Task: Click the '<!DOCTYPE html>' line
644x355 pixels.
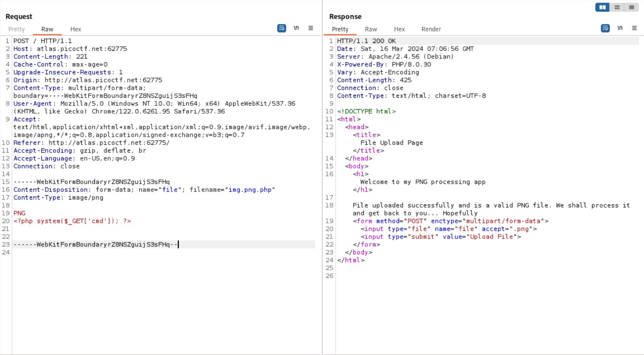Action: click(x=366, y=112)
